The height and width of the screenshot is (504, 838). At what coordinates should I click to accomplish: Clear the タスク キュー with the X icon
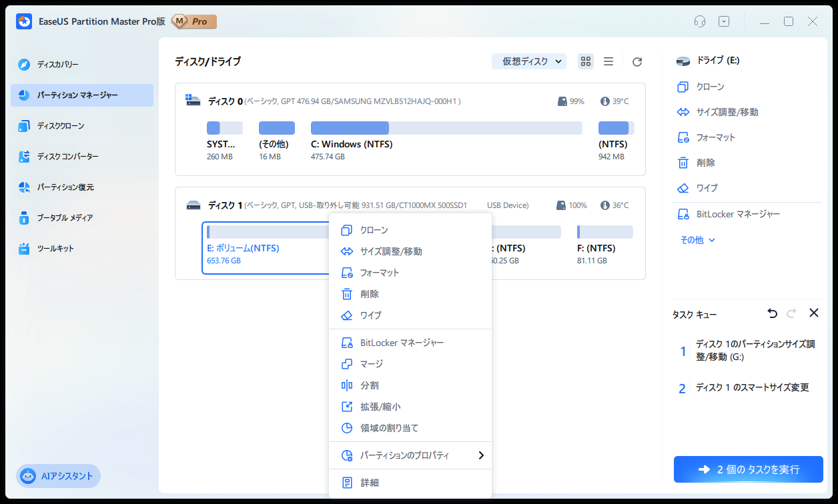tap(814, 313)
